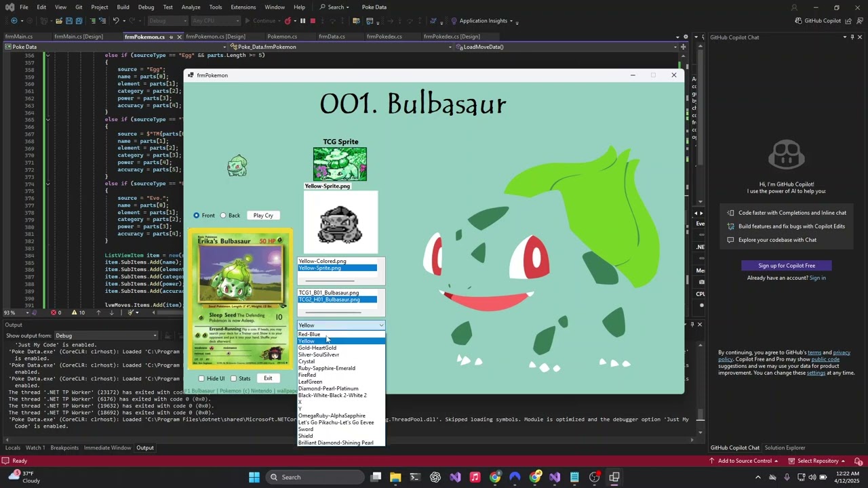Open the Apple Music taskbar icon
This screenshot has width=868, height=488.
coord(475,477)
